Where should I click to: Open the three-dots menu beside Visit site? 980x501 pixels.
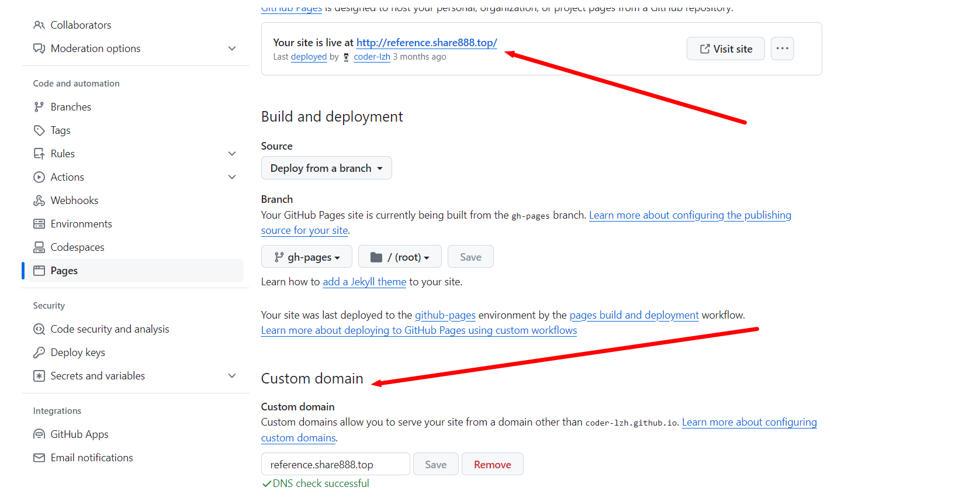point(782,49)
